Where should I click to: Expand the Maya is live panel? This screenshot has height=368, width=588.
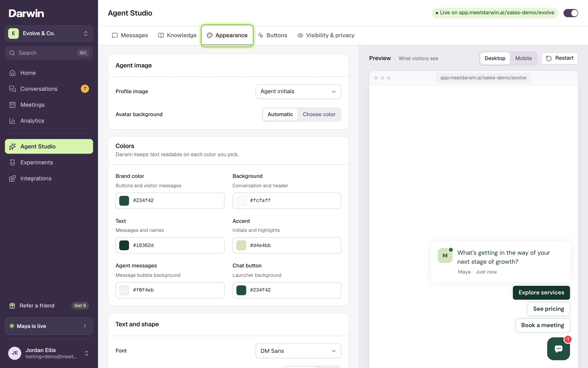[x=49, y=326]
